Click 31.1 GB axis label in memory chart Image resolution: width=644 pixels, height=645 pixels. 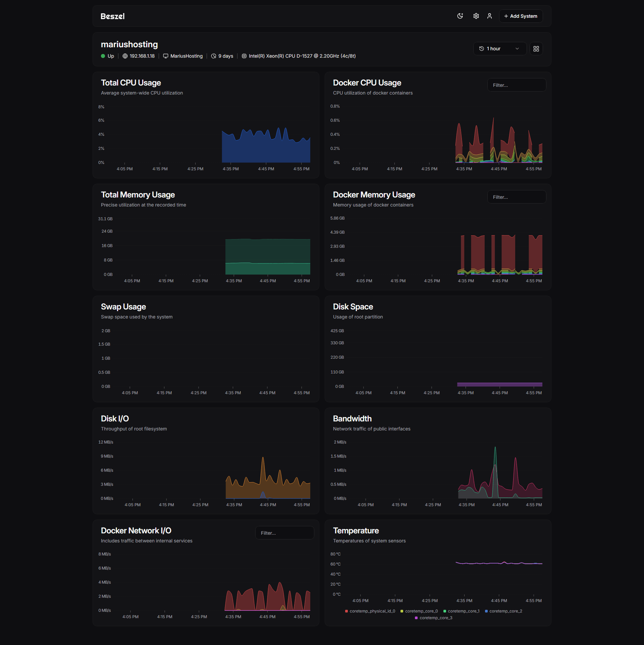point(105,219)
